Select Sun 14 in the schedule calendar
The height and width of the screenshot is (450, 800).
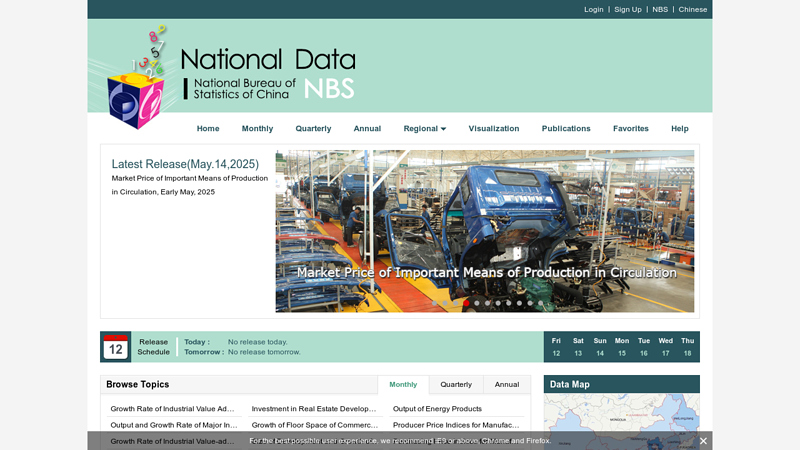click(x=600, y=347)
